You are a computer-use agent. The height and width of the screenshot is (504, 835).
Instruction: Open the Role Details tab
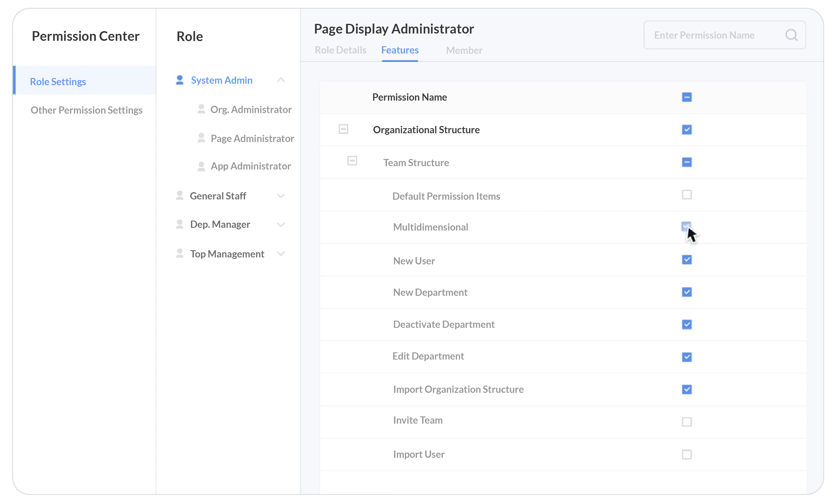pyautogui.click(x=341, y=50)
